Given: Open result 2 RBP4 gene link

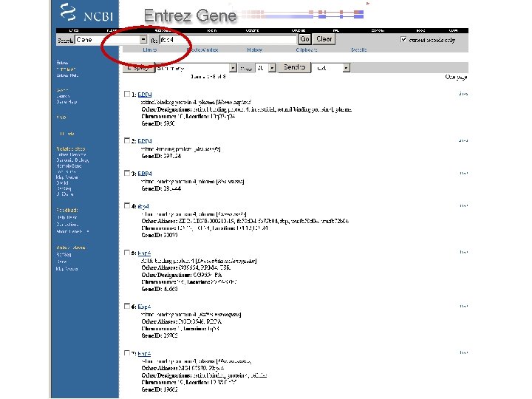Looking at the screenshot, I should click(145, 141).
